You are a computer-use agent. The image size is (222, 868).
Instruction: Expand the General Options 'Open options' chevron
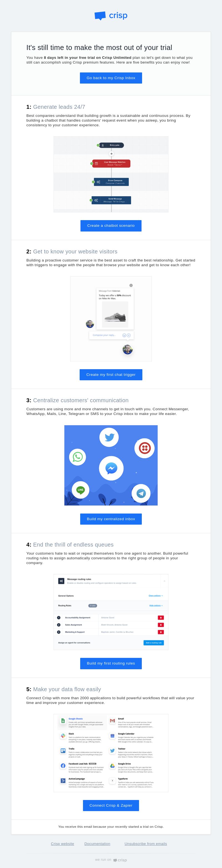(156, 596)
